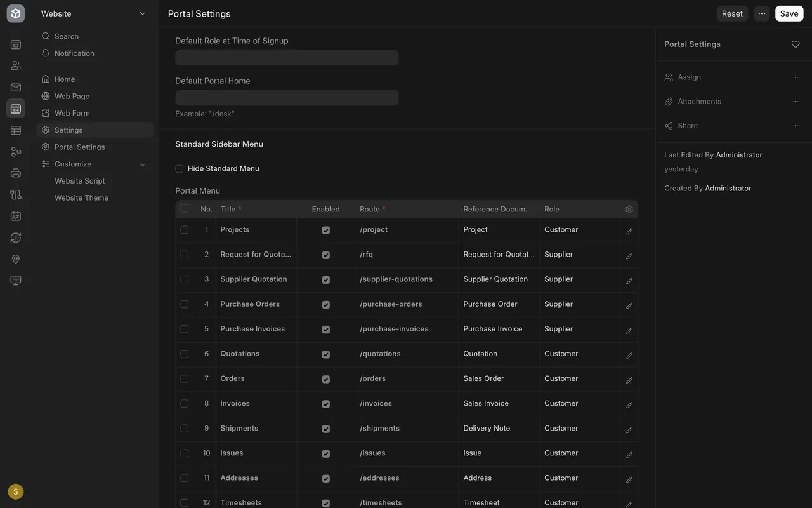Click the plus icon next to Assign

pyautogui.click(x=796, y=77)
